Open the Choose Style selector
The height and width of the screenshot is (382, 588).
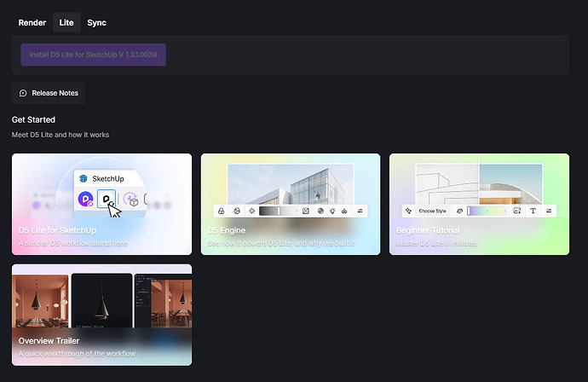pos(432,211)
